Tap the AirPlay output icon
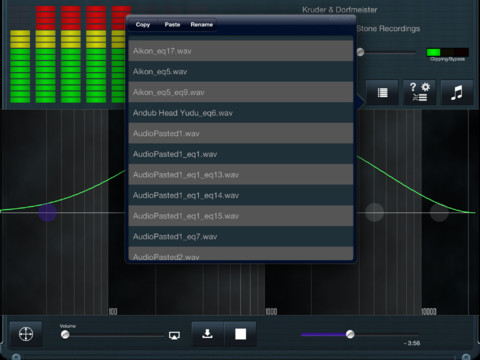The image size is (480, 360). [174, 335]
